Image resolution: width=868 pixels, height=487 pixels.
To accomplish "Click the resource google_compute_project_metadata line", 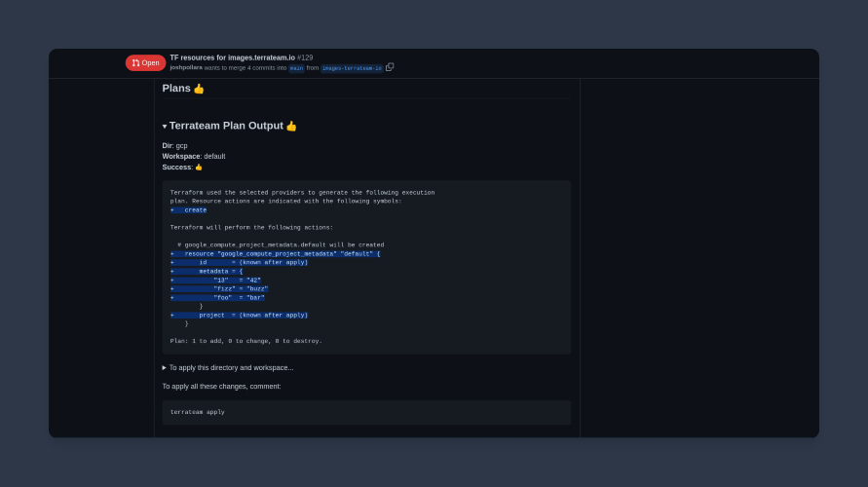I will 275,254.
